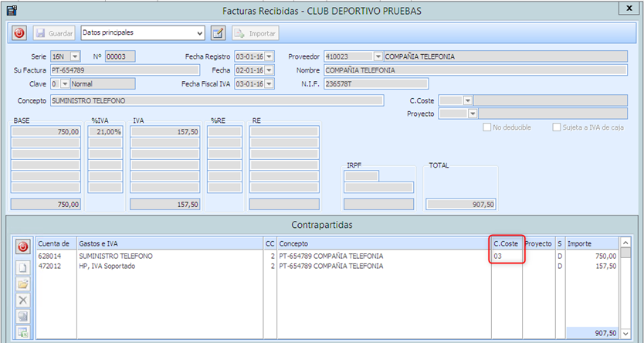
Task: Click the Concepto text field
Action: tap(216, 100)
